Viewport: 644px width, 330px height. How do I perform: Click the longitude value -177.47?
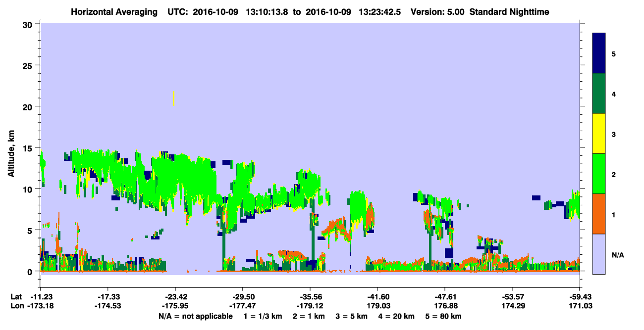pos(242,306)
